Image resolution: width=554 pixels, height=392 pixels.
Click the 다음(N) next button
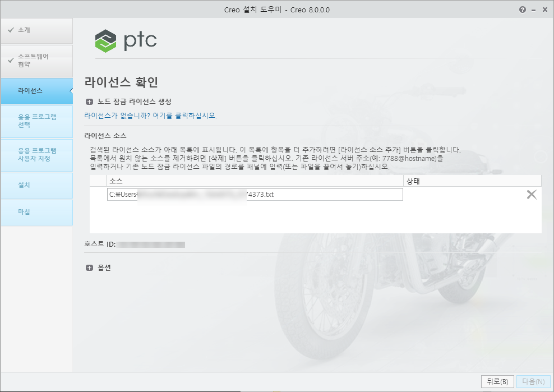click(x=533, y=382)
